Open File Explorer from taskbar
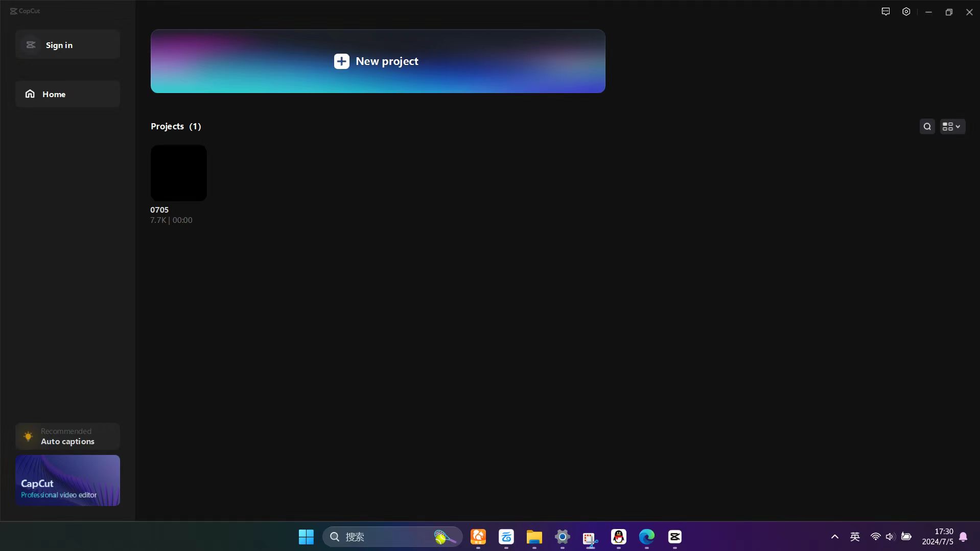Viewport: 980px width, 551px height. [x=534, y=537]
